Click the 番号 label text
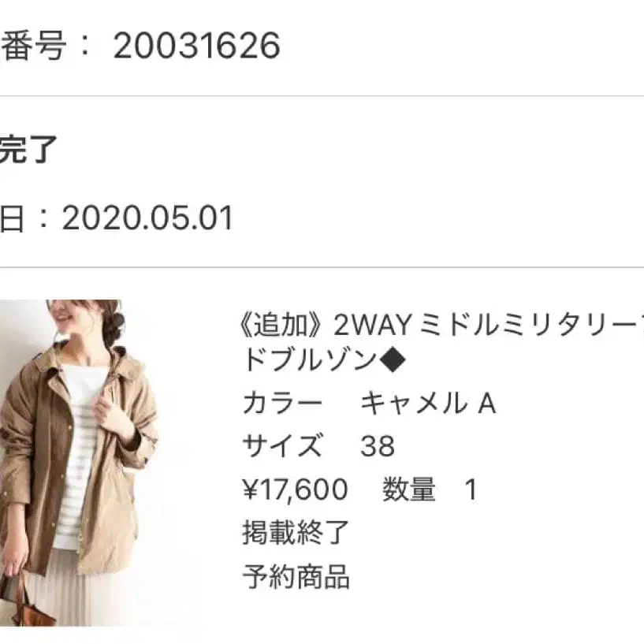This screenshot has width=644, height=644. (x=34, y=45)
